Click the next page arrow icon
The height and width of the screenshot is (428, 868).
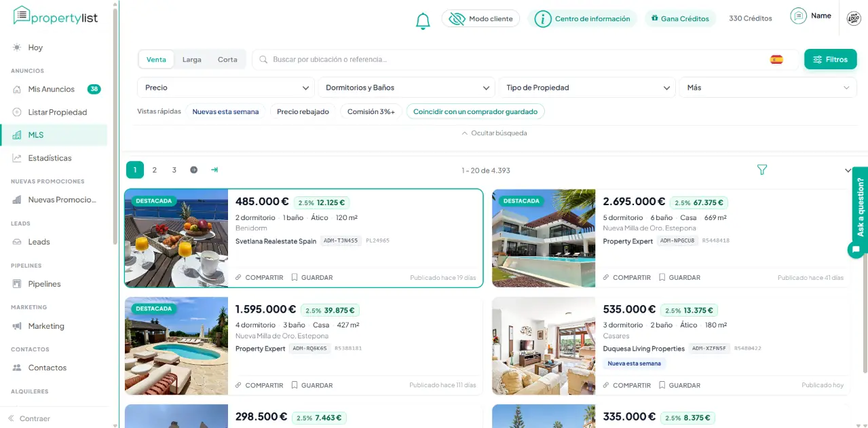coord(194,170)
